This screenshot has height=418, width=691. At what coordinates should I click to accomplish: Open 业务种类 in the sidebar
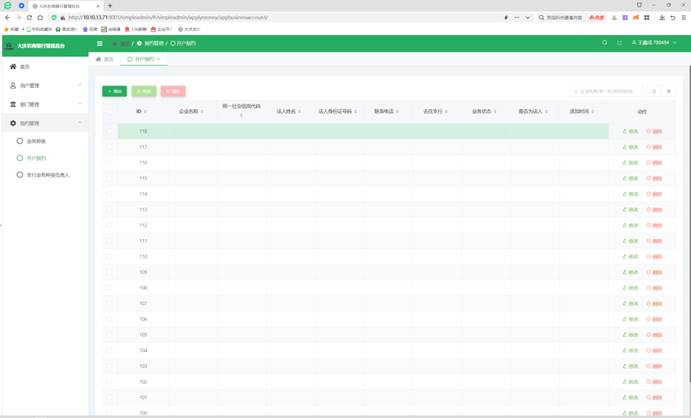point(36,141)
